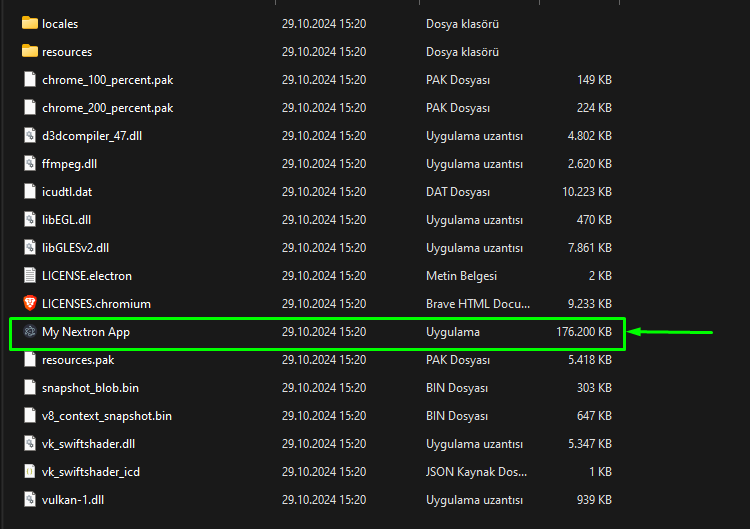This screenshot has width=750, height=529.
Task: Click the resources folder icon
Action: coord(29,51)
